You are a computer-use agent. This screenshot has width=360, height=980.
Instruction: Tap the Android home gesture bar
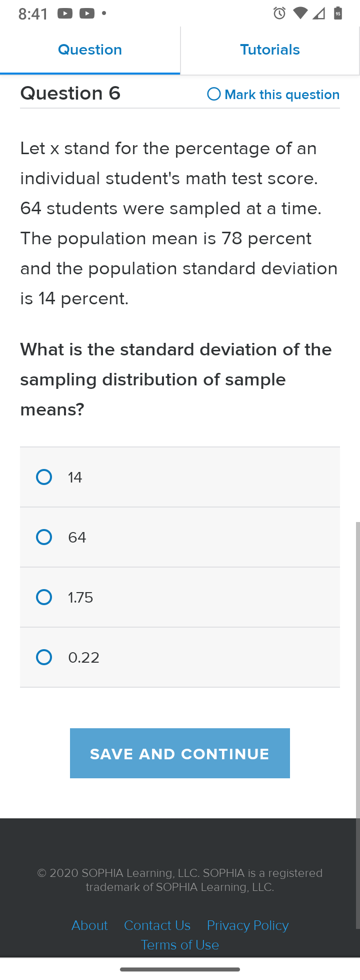[180, 969]
